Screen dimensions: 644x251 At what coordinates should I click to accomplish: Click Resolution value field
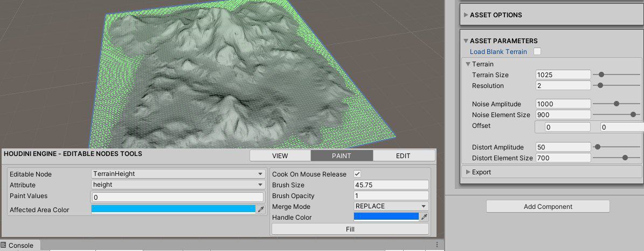tap(563, 86)
